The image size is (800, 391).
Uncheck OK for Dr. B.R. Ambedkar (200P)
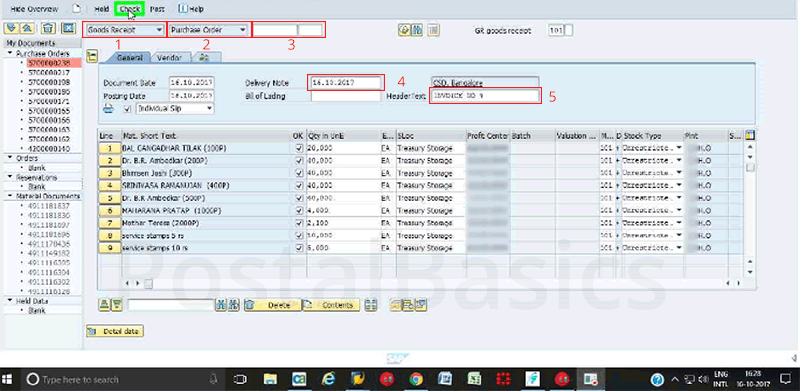click(299, 160)
